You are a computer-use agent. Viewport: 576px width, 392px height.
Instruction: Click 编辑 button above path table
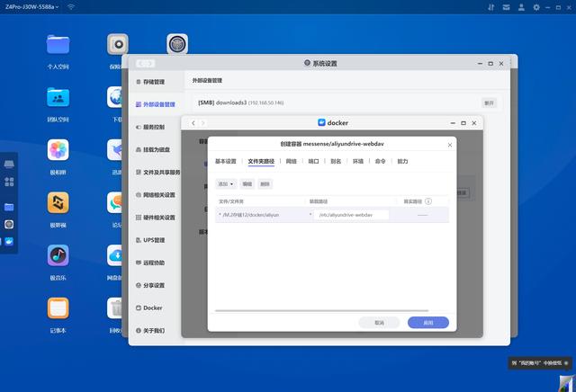point(247,184)
